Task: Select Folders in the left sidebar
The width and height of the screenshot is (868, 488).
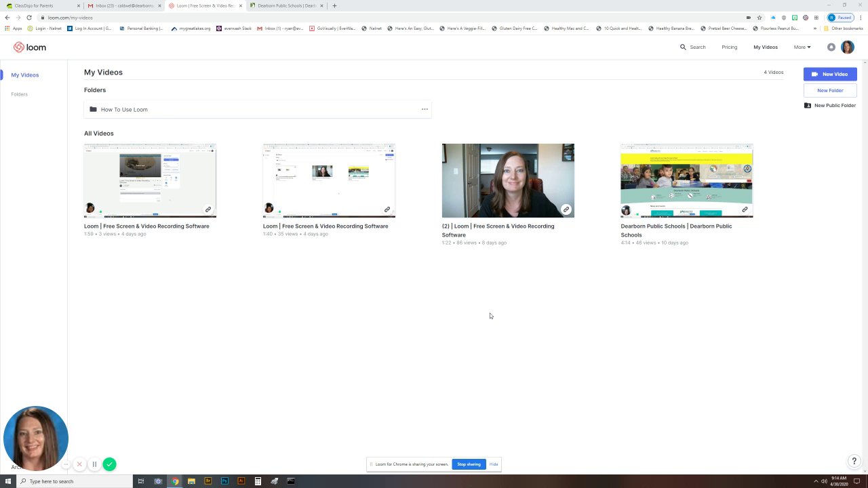Action: pyautogui.click(x=19, y=94)
